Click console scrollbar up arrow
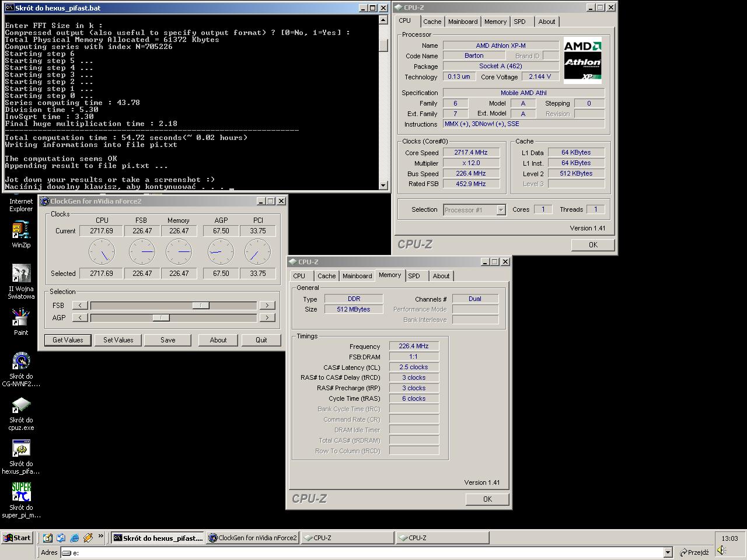Viewport: 747px width, 560px height. point(383,20)
